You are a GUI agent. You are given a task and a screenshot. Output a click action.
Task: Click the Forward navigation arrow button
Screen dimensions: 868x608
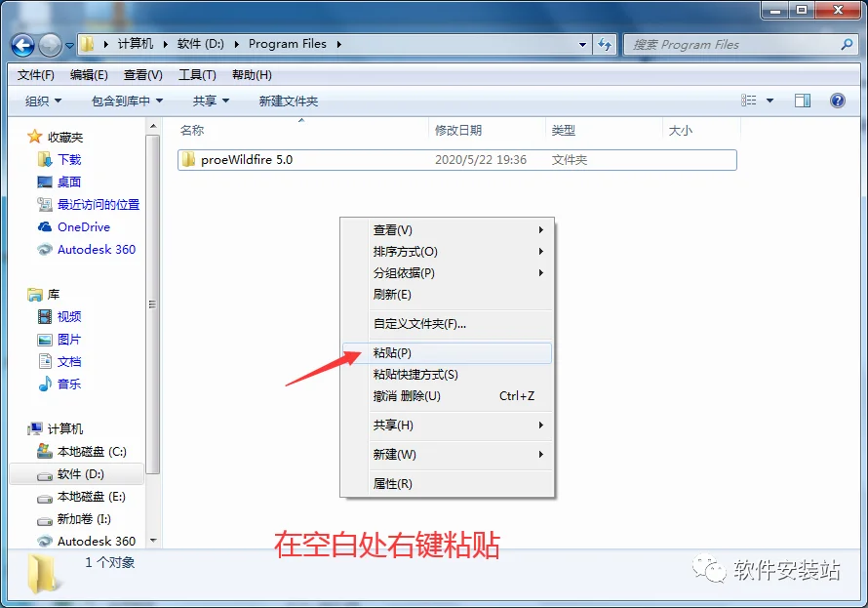51,45
